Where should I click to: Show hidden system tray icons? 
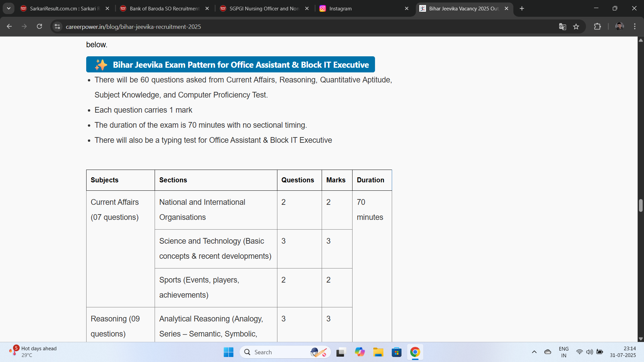point(534,352)
